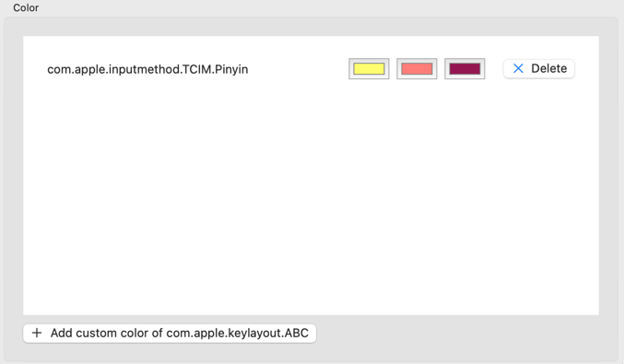Change the first Pinyin color swatch
The height and width of the screenshot is (364, 624).
tap(369, 69)
